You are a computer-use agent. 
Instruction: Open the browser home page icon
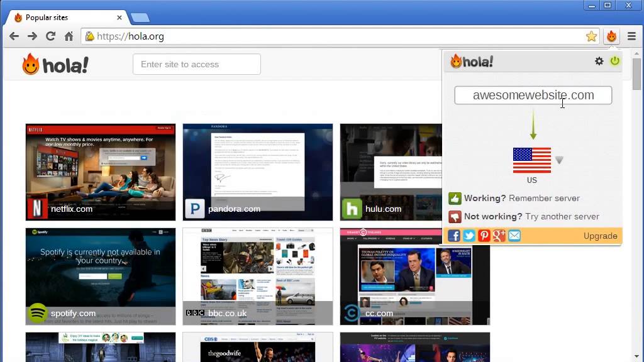tap(69, 36)
